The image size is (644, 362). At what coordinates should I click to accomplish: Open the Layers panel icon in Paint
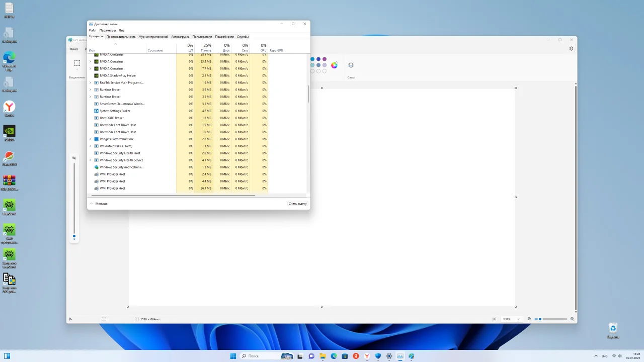tap(351, 65)
